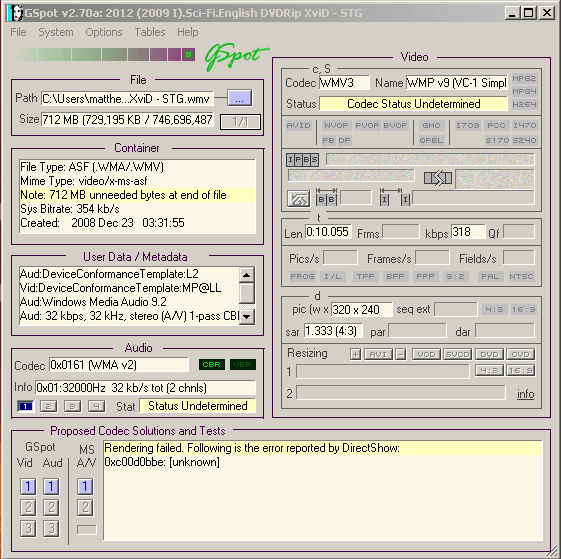
Task: Click the video Codec WMV3 field
Action: click(x=344, y=83)
